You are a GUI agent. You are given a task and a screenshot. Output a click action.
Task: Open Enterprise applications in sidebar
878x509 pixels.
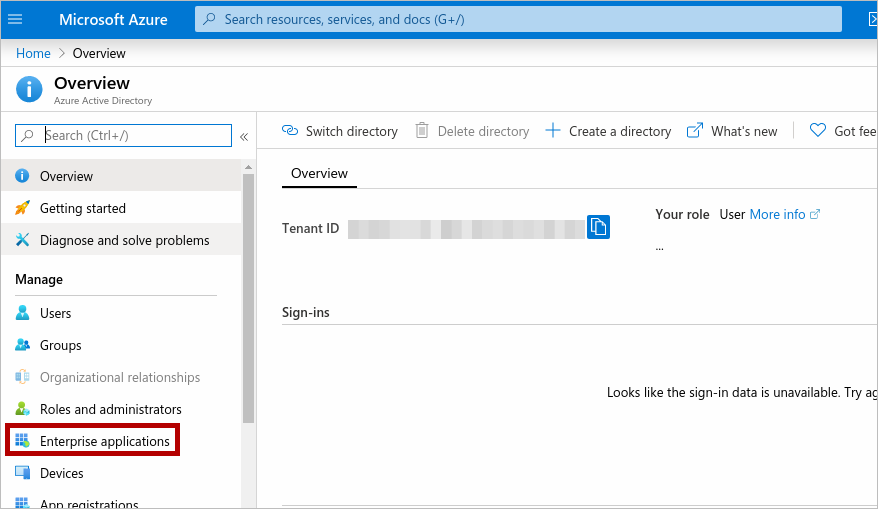coord(104,441)
